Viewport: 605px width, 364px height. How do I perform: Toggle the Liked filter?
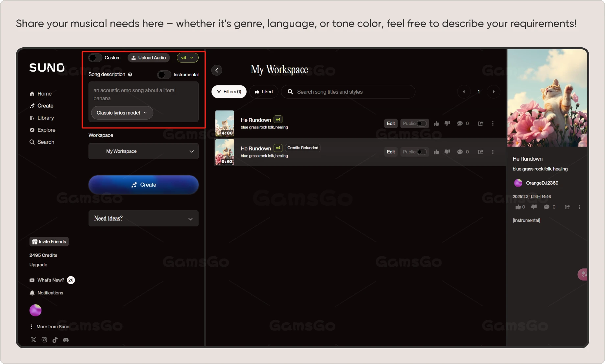click(x=264, y=92)
